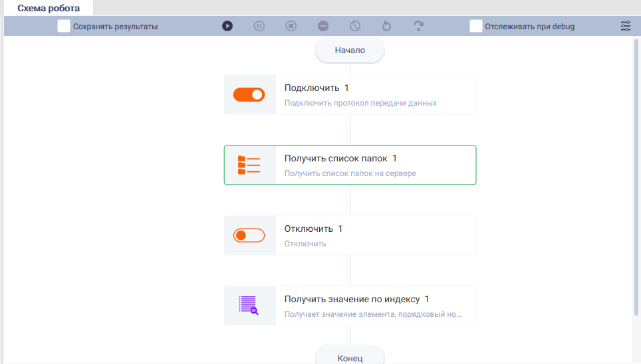Enable the Сохранять результаты checkbox
641x364 pixels.
pos(63,26)
